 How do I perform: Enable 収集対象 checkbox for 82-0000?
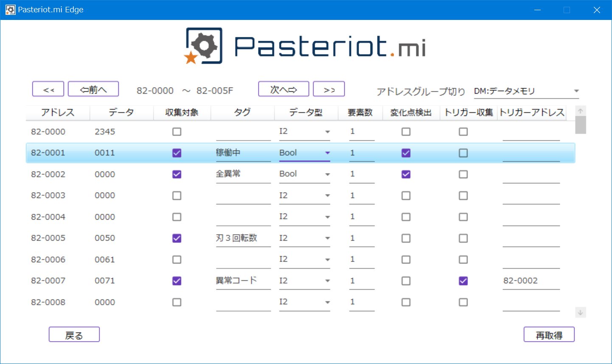(x=177, y=132)
